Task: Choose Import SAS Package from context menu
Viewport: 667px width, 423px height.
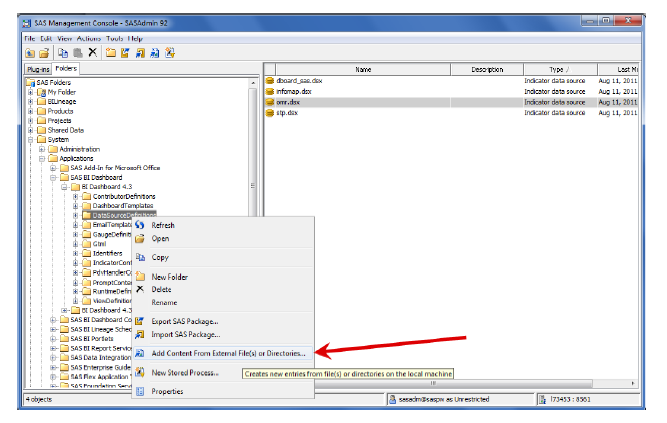Action: coord(185,334)
